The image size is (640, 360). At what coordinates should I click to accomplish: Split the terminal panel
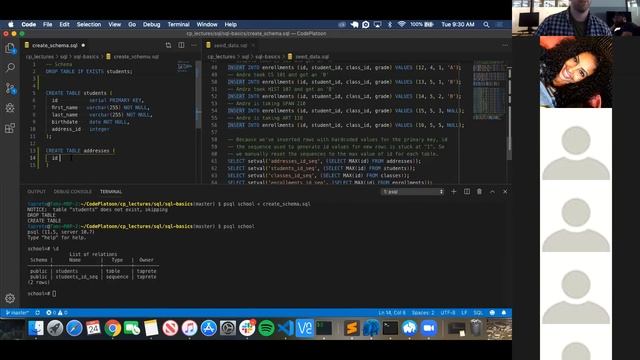pyautogui.click(x=467, y=191)
